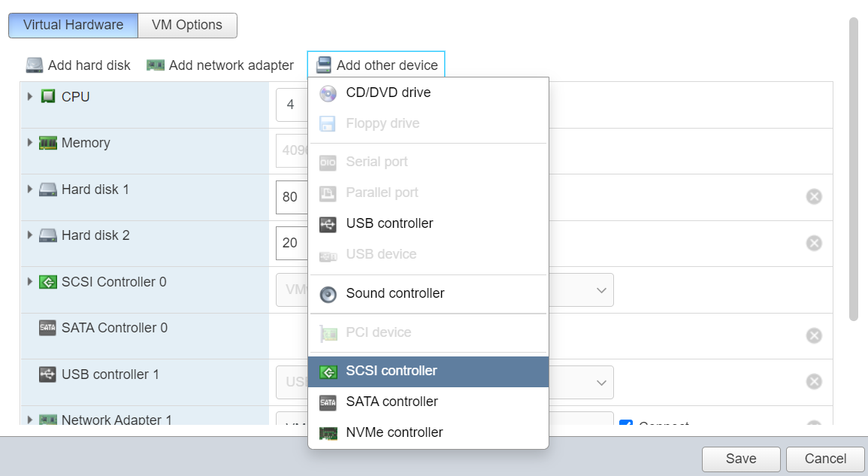
Task: Click the Add network adapter icon
Action: tap(156, 65)
